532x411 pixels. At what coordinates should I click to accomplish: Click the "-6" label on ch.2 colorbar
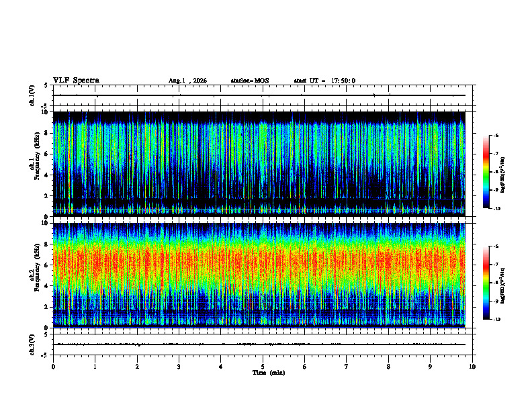pyautogui.click(x=496, y=246)
